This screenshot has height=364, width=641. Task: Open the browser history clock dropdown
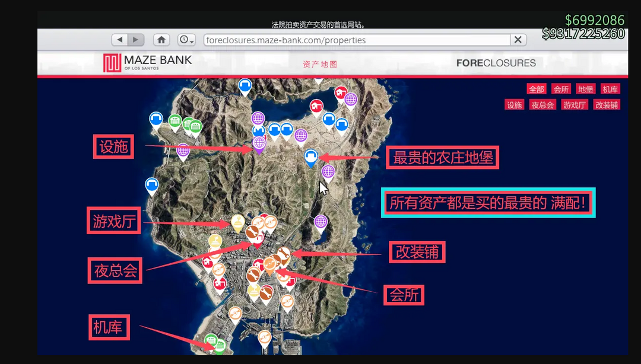click(x=186, y=40)
